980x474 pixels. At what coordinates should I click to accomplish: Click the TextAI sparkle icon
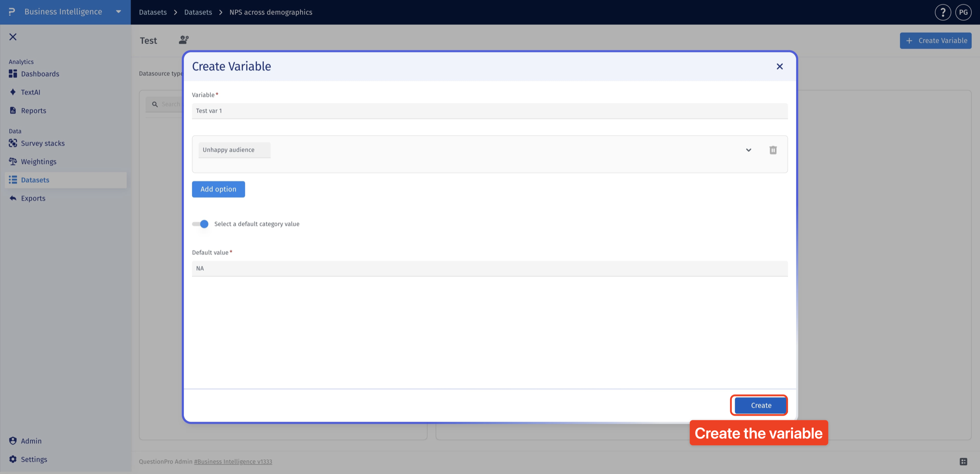13,92
